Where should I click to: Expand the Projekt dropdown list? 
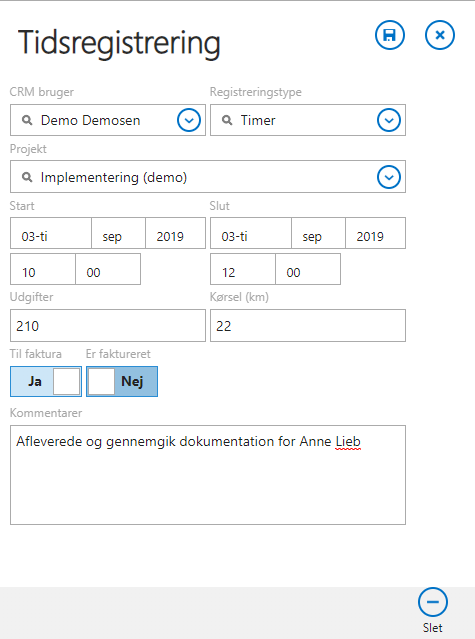pos(389,177)
